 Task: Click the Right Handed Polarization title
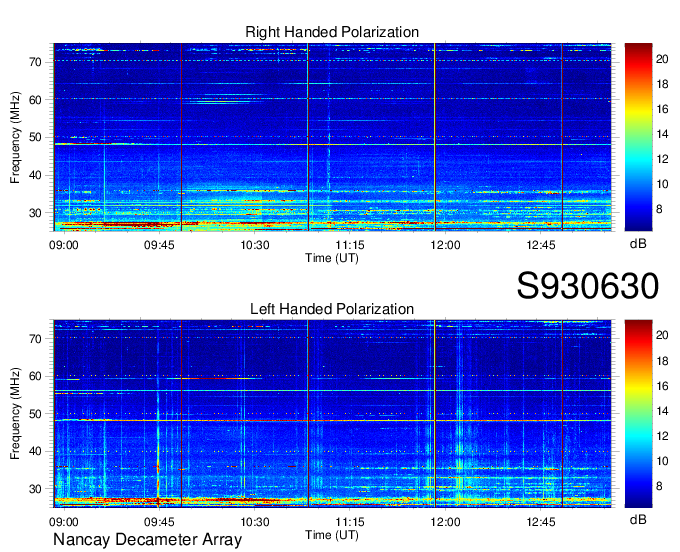tap(332, 32)
